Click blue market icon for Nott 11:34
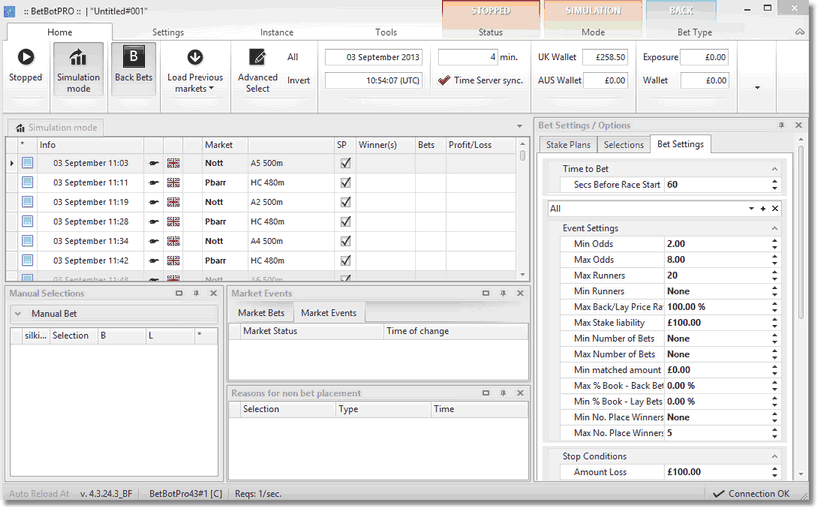Viewport: 818px width, 509px height. tap(28, 241)
